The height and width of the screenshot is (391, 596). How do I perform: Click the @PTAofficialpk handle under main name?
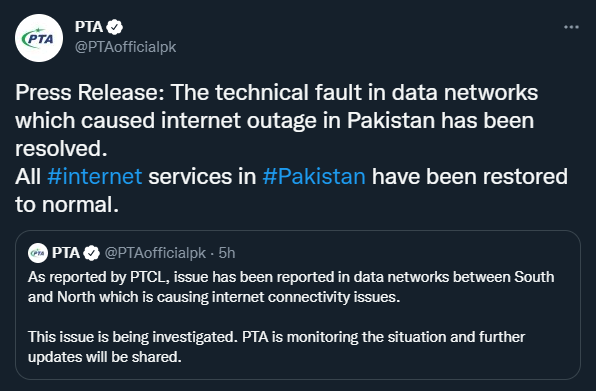126,47
